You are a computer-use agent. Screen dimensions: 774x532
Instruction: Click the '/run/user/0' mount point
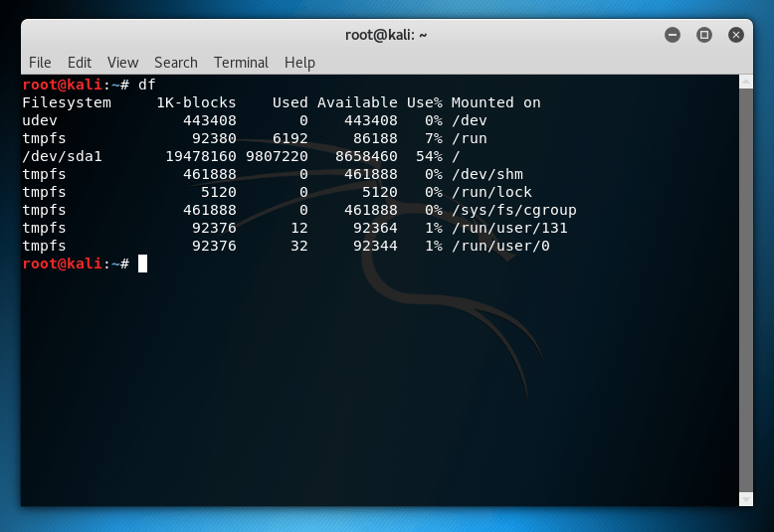pyautogui.click(x=500, y=246)
